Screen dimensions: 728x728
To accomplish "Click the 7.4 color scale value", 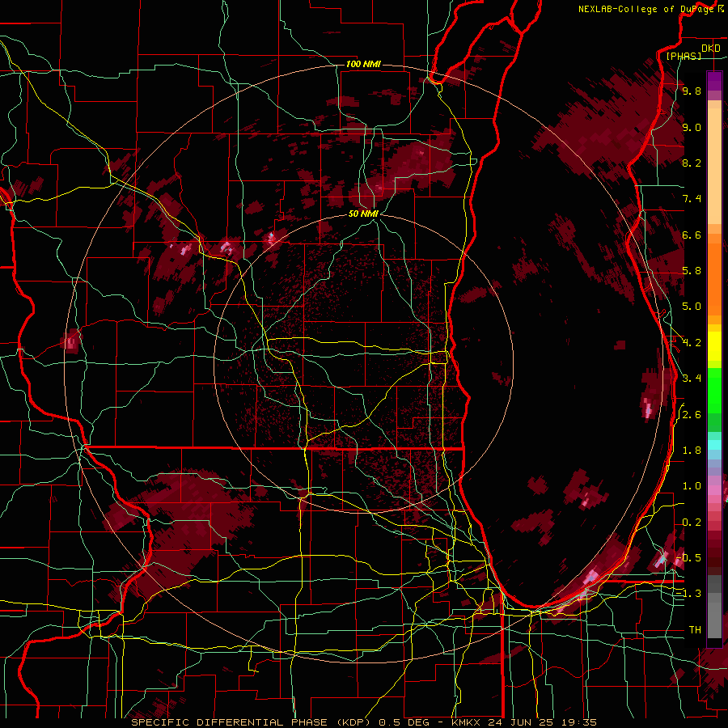I will coord(692,199).
